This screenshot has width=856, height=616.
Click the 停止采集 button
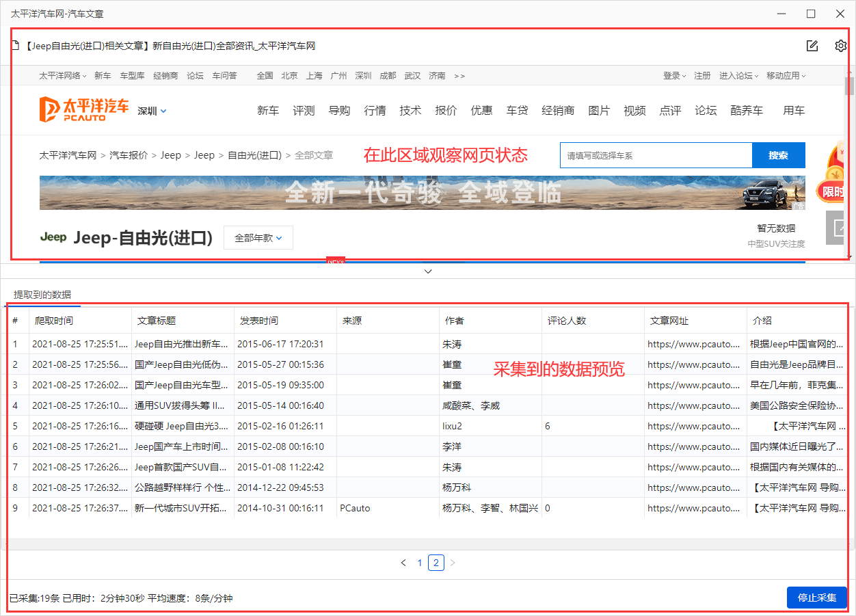[x=816, y=598]
